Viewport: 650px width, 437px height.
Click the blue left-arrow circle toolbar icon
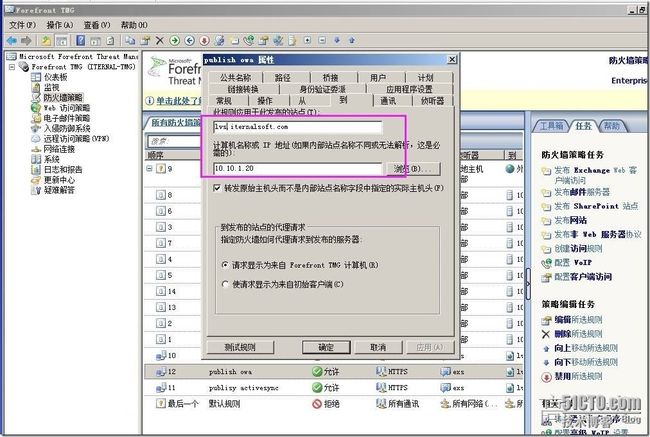coord(189,40)
